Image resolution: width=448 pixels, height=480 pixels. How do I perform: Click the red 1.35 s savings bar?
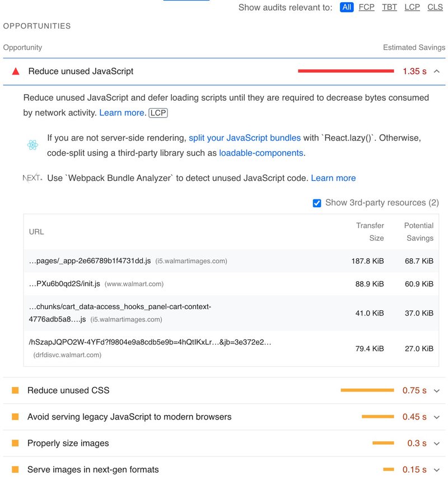coord(347,71)
